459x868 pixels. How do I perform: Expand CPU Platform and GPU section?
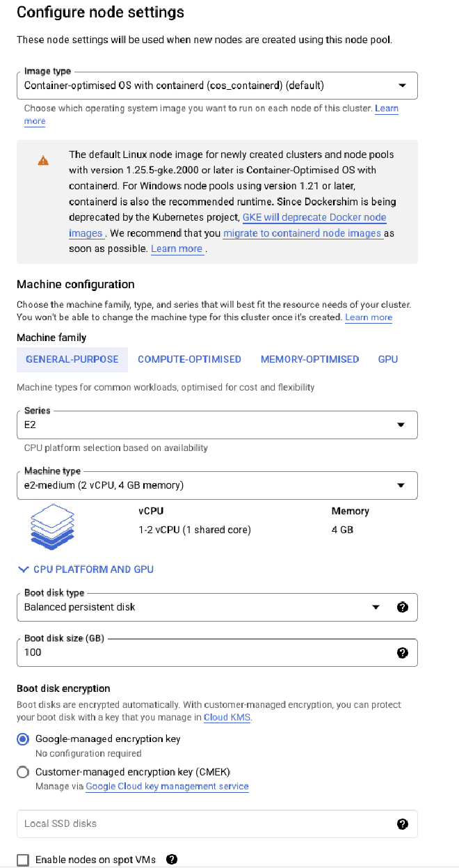[86, 569]
